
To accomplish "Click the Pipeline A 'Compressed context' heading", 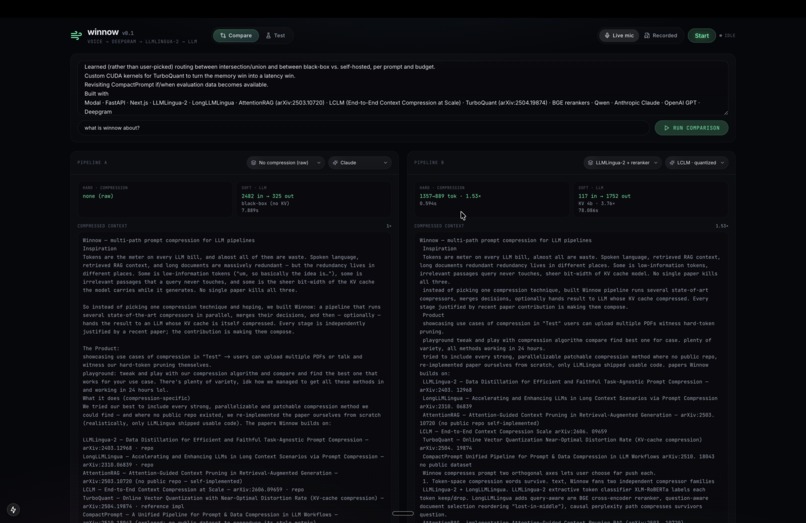I will 102,226.
